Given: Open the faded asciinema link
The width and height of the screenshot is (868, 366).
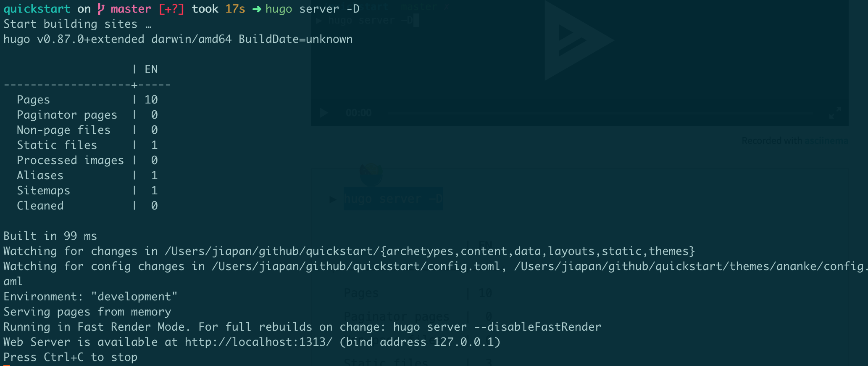Looking at the screenshot, I should tap(826, 141).
